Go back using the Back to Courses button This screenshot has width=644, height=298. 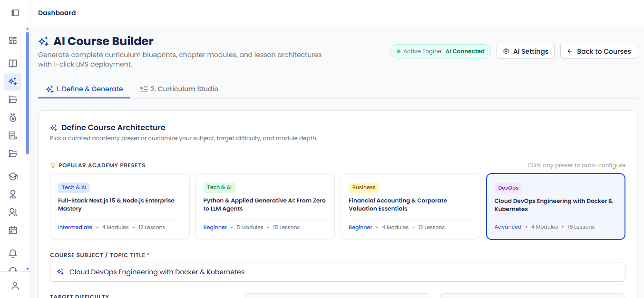(599, 51)
